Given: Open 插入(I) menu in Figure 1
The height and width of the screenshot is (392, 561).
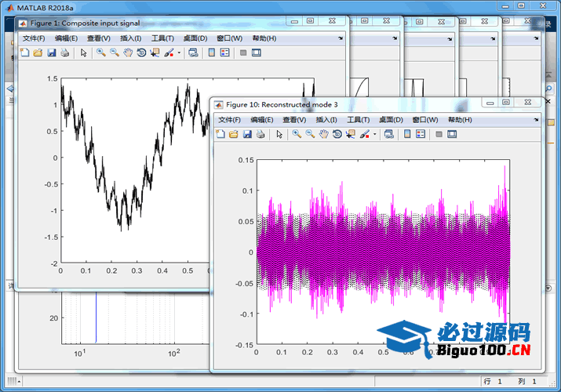Looking at the screenshot, I should (131, 38).
